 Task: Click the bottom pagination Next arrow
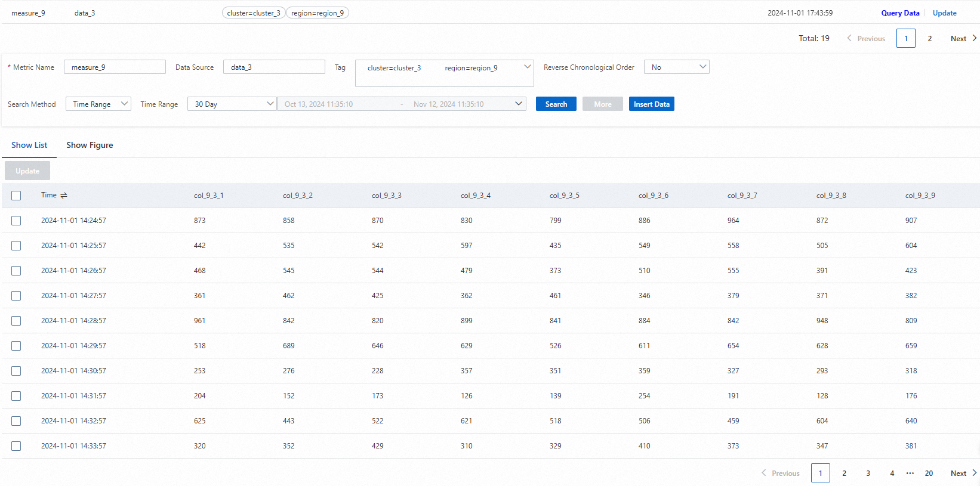pyautogui.click(x=974, y=473)
